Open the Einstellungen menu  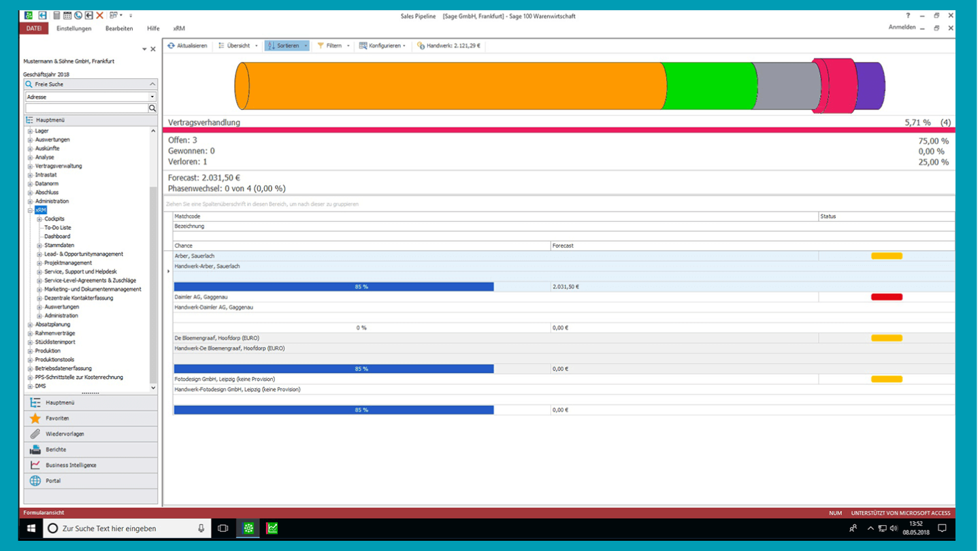coord(73,29)
